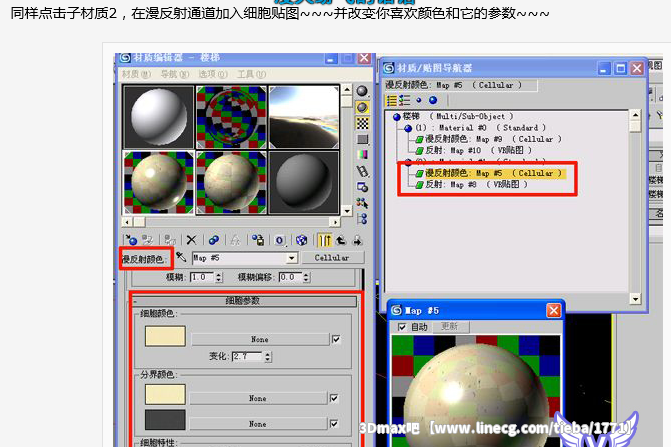Open the 选项 menu in the Material Editor
This screenshot has width=671, height=447.
pyautogui.click(x=213, y=74)
